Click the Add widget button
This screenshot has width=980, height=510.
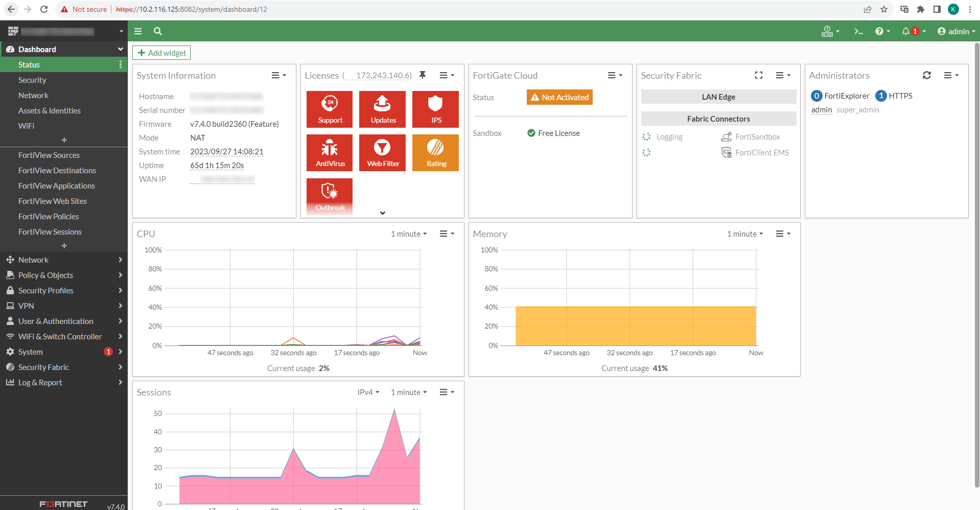pyautogui.click(x=161, y=53)
